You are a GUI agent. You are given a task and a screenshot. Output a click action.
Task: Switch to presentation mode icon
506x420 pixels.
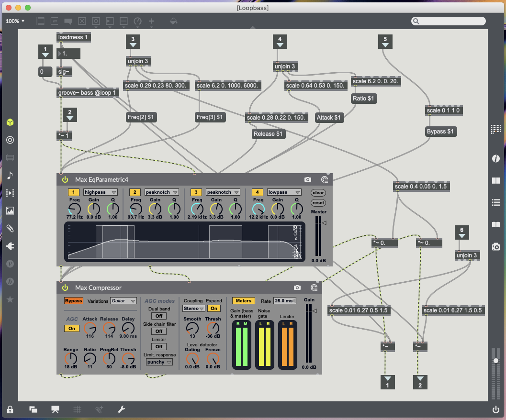click(x=55, y=409)
